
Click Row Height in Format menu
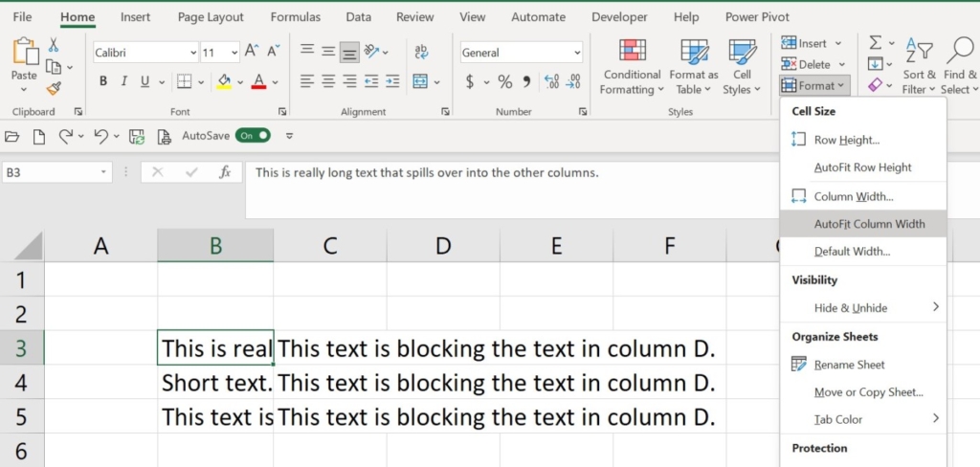pyautogui.click(x=846, y=140)
